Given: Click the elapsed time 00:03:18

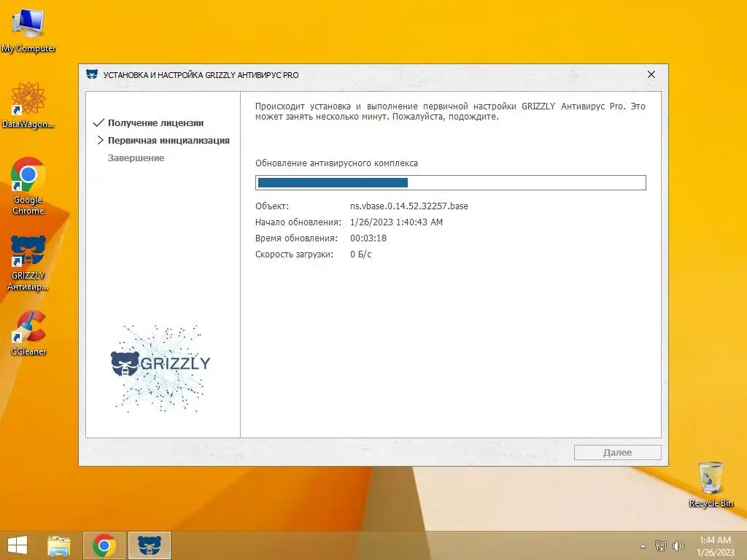Looking at the screenshot, I should (x=368, y=238).
